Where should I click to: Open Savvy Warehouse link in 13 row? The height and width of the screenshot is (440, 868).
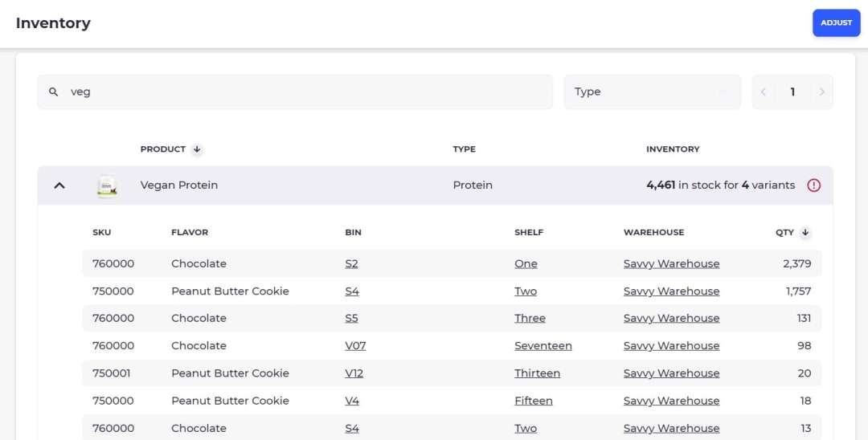click(x=671, y=429)
